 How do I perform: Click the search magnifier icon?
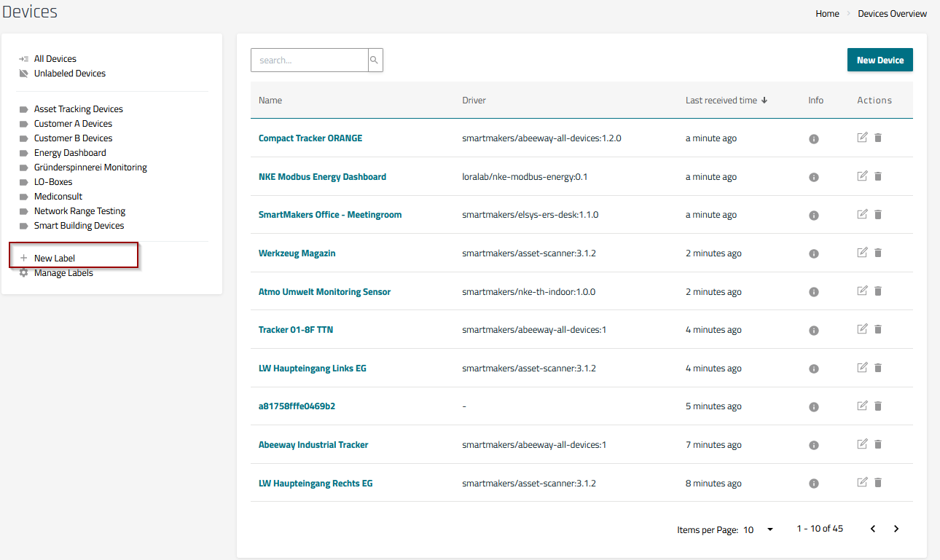coord(375,60)
